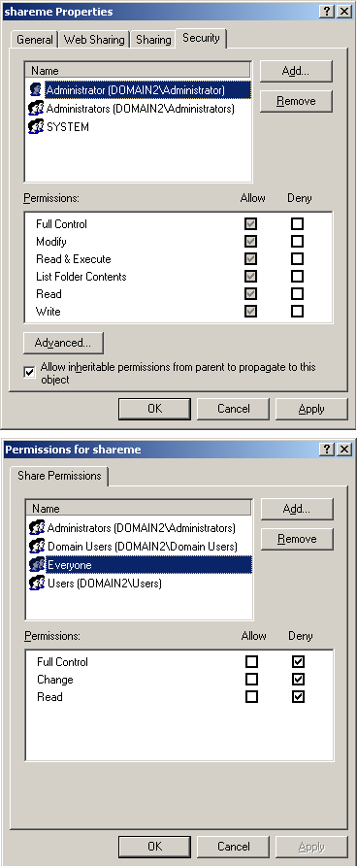Click Remove in Share Permissions dialog
Screen dimensions: 357x868
(297, 539)
